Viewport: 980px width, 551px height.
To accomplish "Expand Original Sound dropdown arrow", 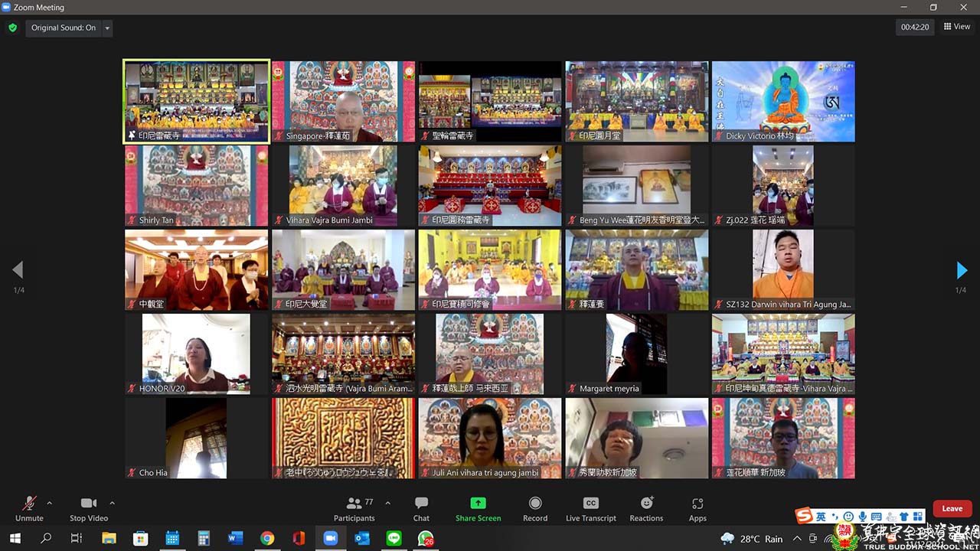I will pyautogui.click(x=107, y=28).
